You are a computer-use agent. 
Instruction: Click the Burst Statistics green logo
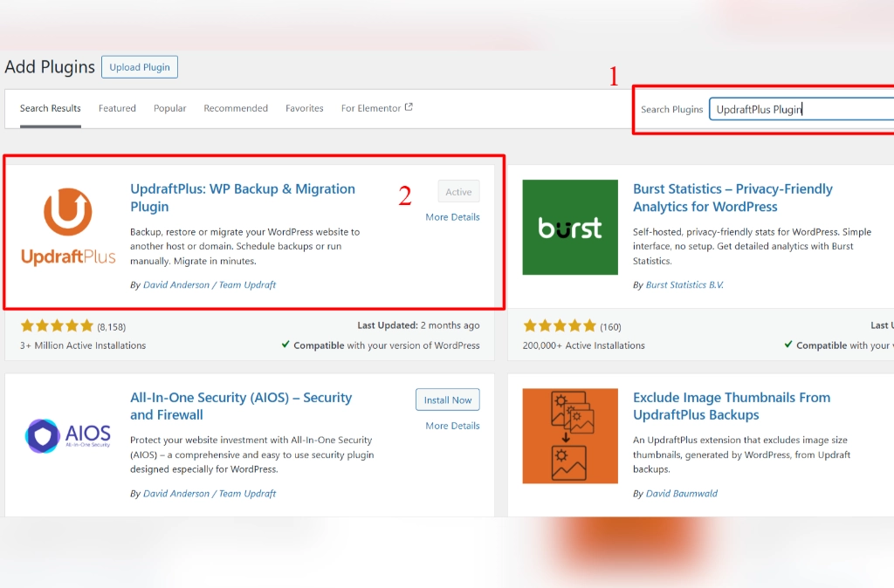tap(569, 227)
